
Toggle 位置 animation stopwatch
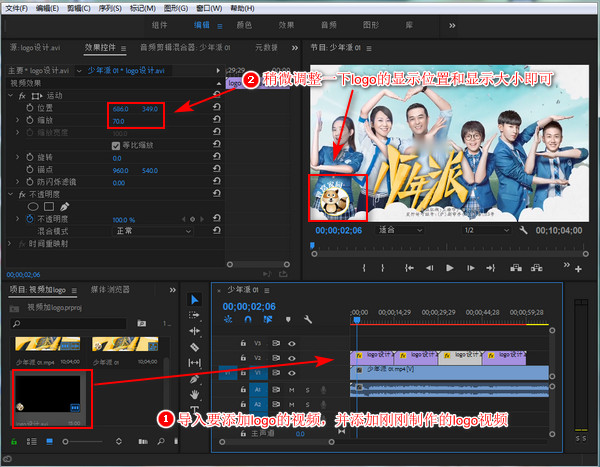coord(30,108)
